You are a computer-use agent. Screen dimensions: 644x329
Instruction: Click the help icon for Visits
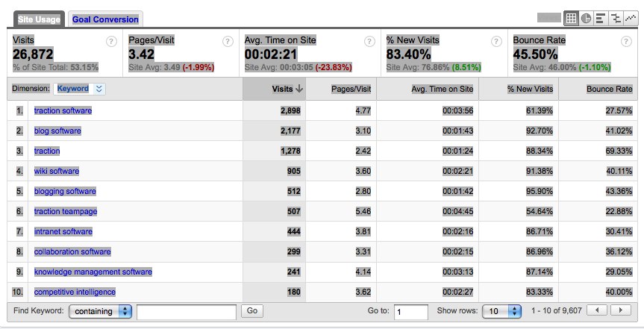pos(112,42)
